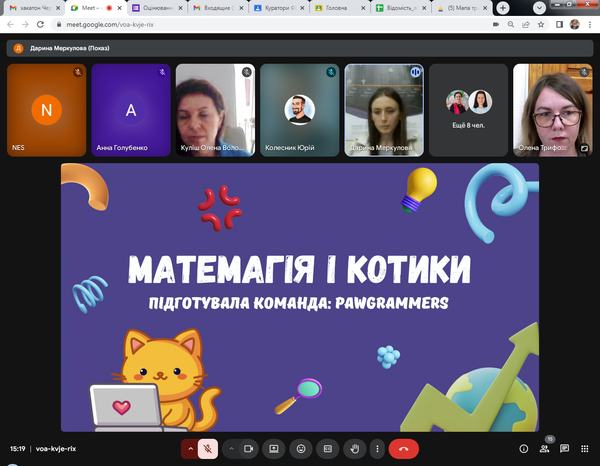Viewport: 600px width, 466px height.
Task: Leave the call with the red hangup button
Action: (403, 449)
